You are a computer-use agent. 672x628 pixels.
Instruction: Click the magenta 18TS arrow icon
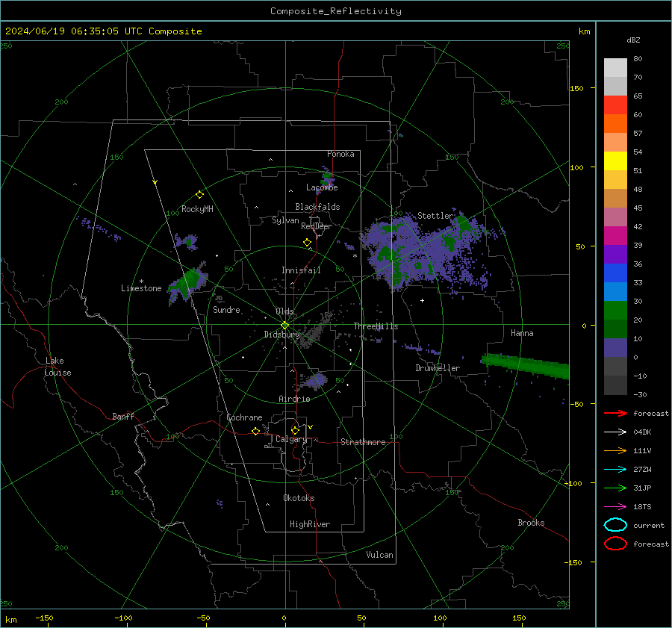pyautogui.click(x=615, y=507)
